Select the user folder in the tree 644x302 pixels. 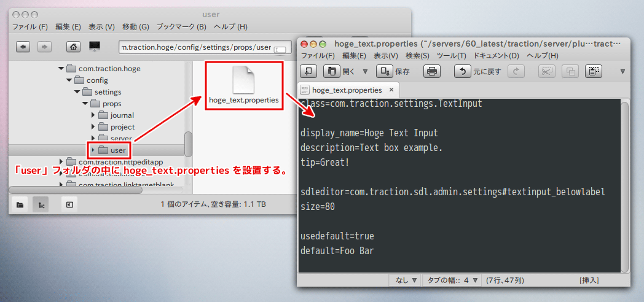[x=118, y=150]
